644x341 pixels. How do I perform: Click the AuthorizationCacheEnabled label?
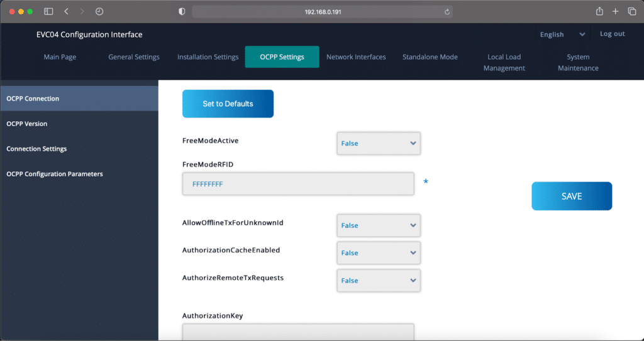click(231, 250)
